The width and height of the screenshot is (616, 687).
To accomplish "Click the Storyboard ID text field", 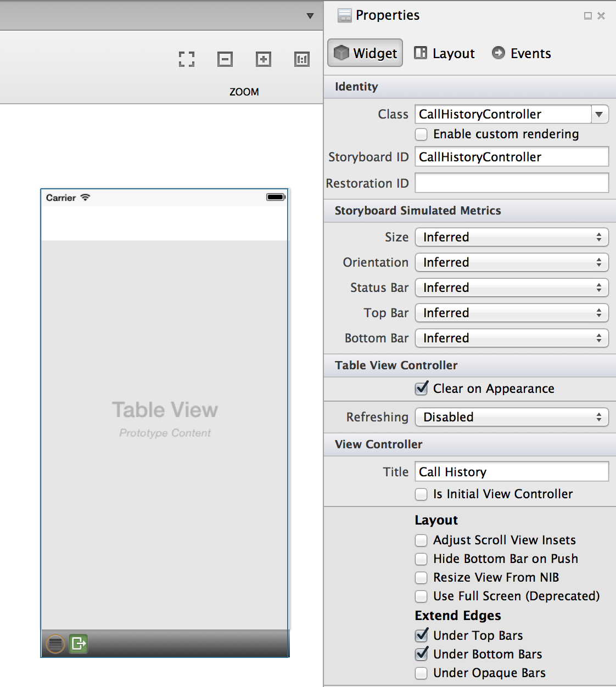I will point(512,157).
